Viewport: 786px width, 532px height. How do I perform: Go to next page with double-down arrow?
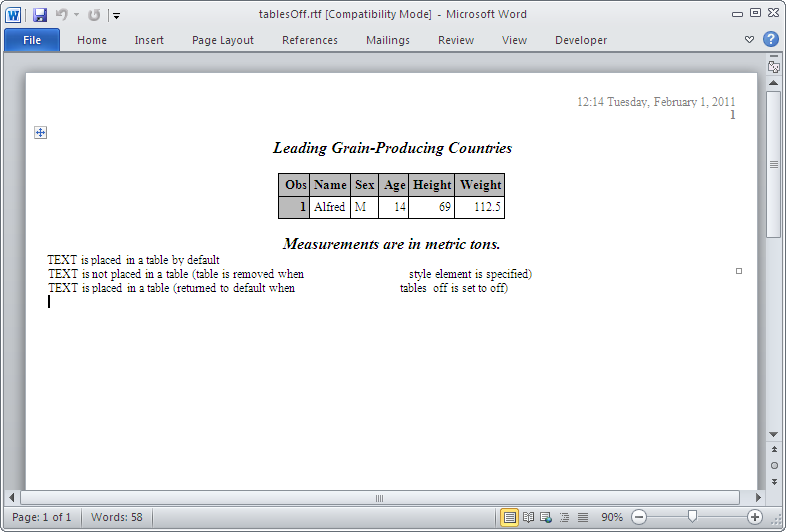(x=774, y=482)
